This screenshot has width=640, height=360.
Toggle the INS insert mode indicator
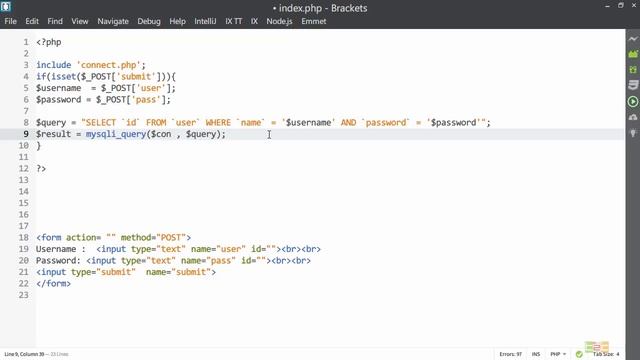(x=536, y=354)
